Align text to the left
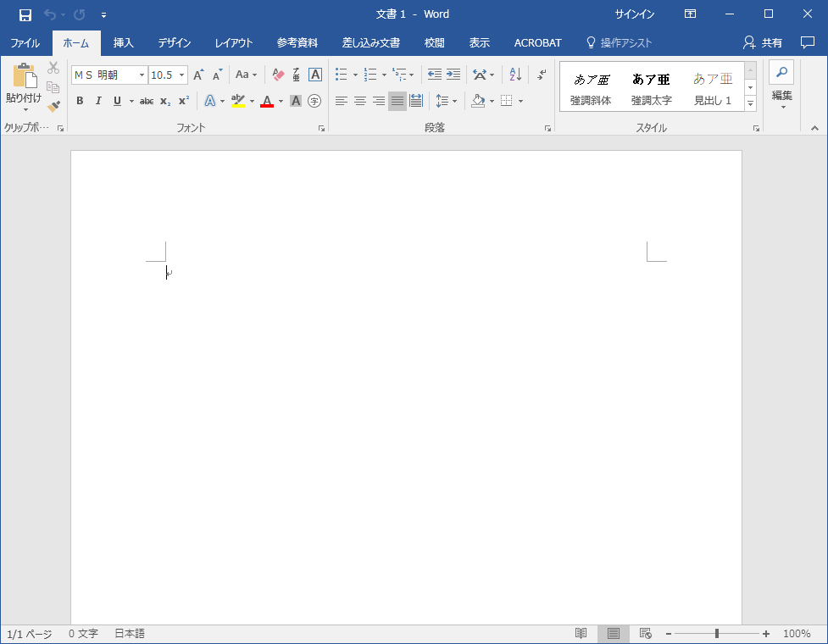The height and width of the screenshot is (644, 828). [x=342, y=101]
